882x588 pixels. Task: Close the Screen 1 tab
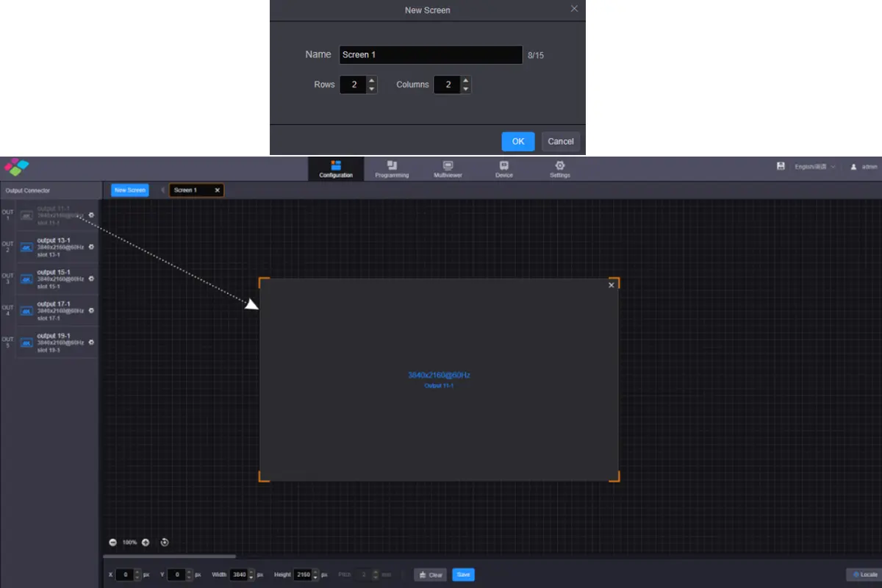point(217,190)
